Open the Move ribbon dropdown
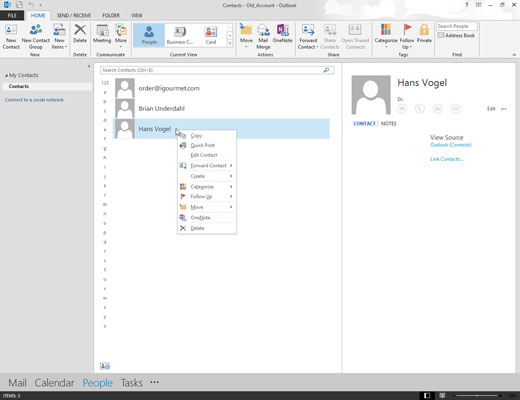Viewport: 520px width, 400px height. pos(246,36)
